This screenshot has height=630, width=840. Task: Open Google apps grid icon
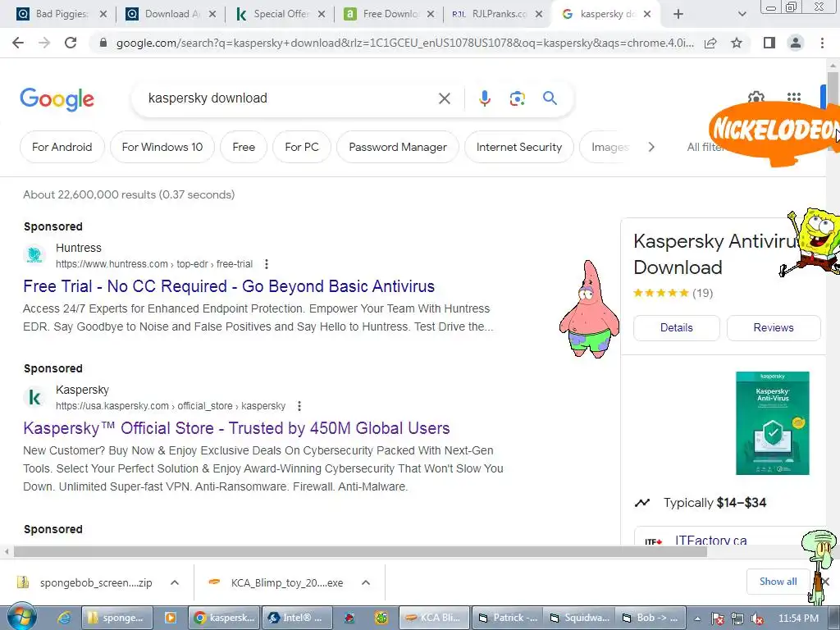(x=793, y=97)
